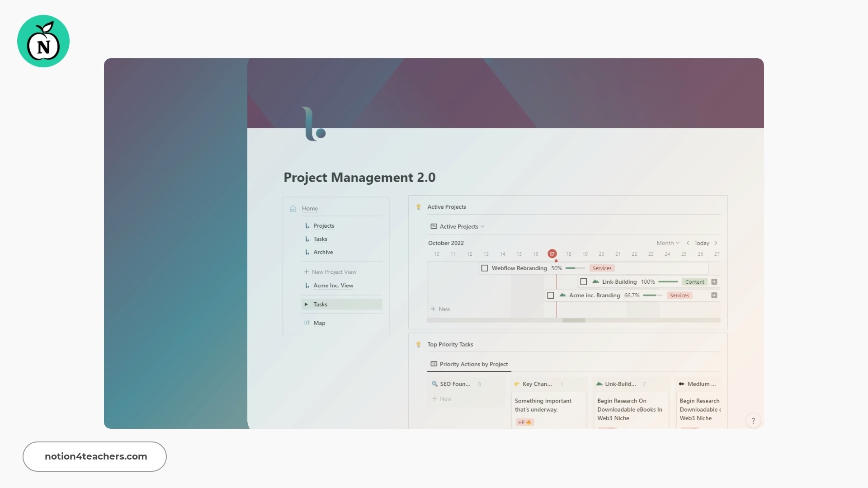The image size is (868, 488).
Task: Click the Home icon in sidebar
Action: pyautogui.click(x=292, y=208)
